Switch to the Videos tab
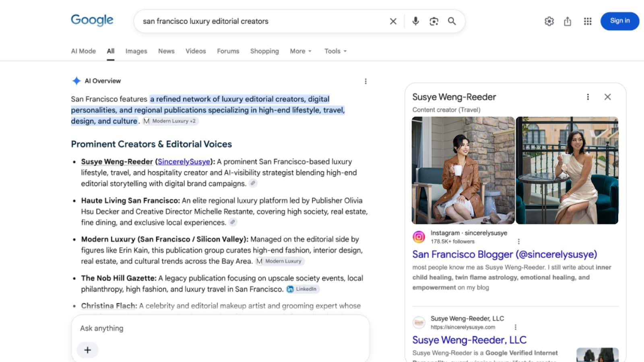Image resolution: width=644 pixels, height=362 pixels. (x=196, y=51)
